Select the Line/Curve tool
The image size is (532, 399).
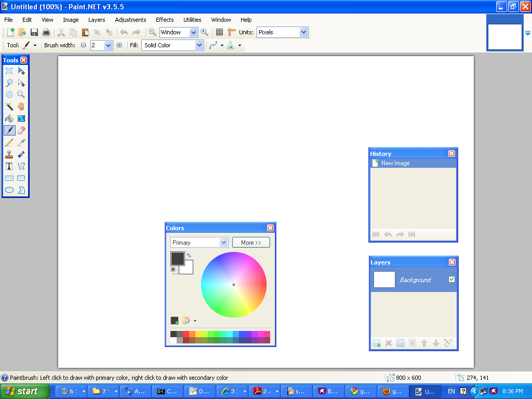pos(21,166)
